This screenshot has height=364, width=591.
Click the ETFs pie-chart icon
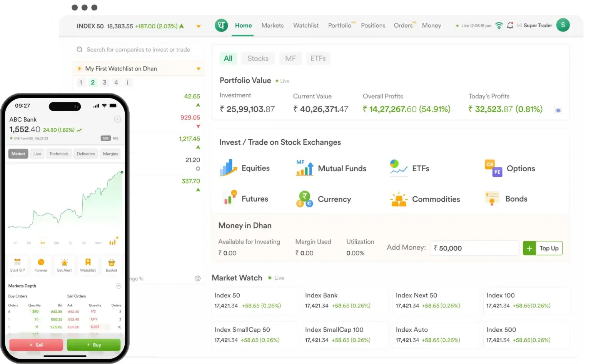[398, 168]
